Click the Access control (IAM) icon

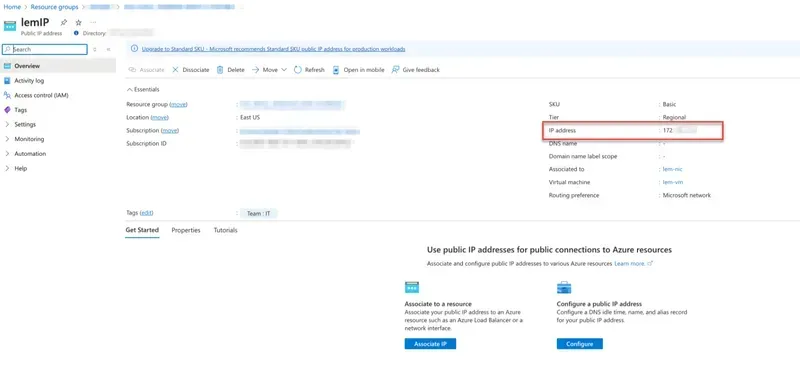pos(7,95)
